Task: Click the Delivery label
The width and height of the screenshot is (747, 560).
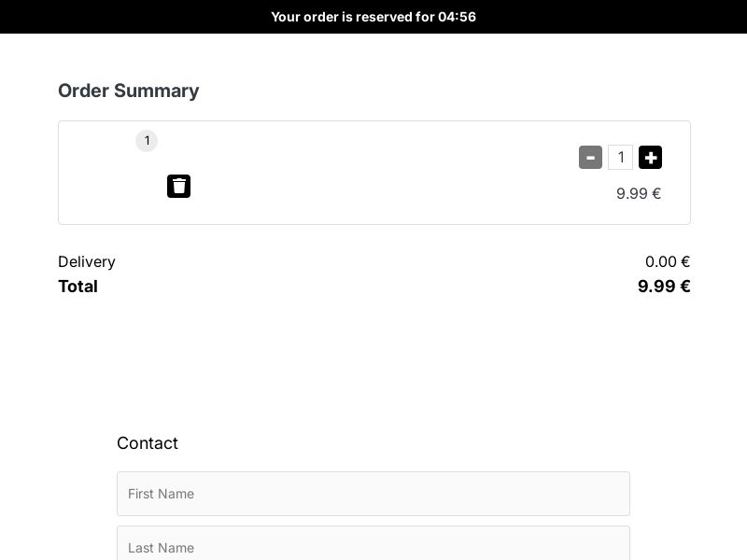Action: (87, 261)
